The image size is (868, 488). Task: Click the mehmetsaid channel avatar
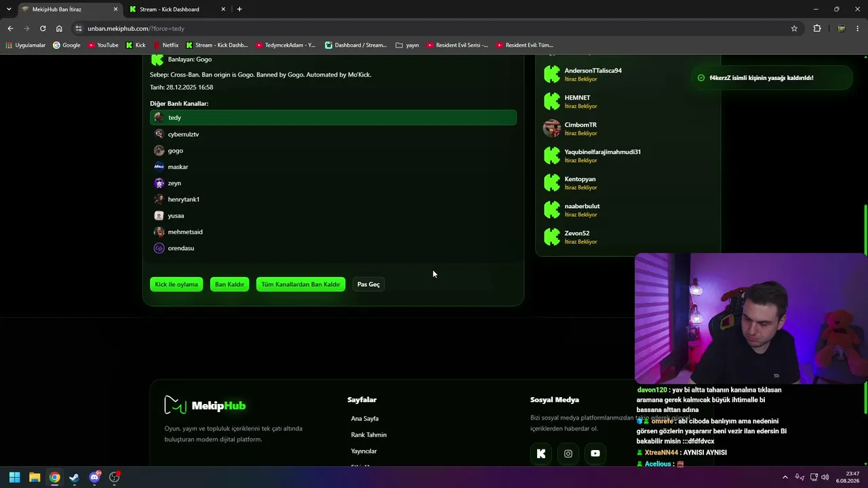pos(159,232)
